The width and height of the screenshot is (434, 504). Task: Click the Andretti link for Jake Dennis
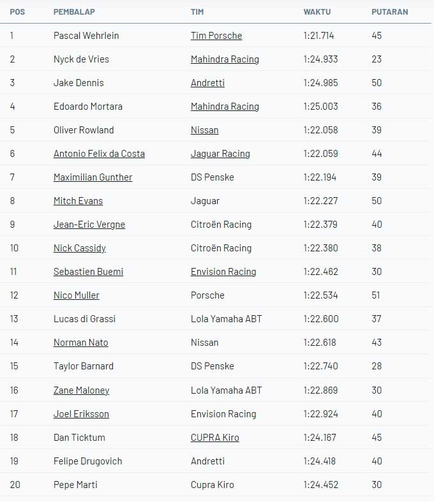pyautogui.click(x=207, y=83)
